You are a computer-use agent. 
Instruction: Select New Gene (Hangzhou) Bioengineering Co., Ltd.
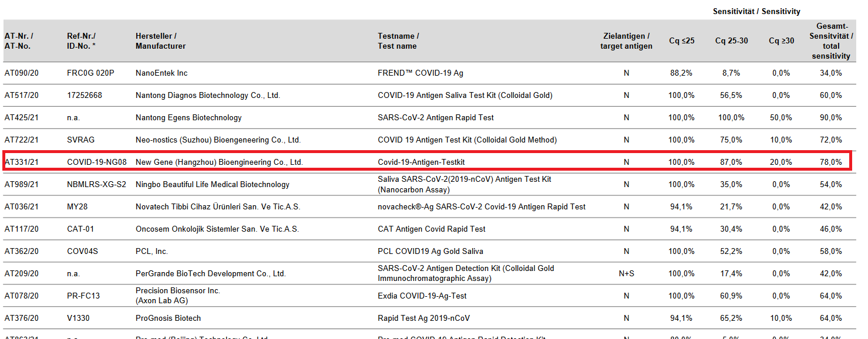pos(219,162)
